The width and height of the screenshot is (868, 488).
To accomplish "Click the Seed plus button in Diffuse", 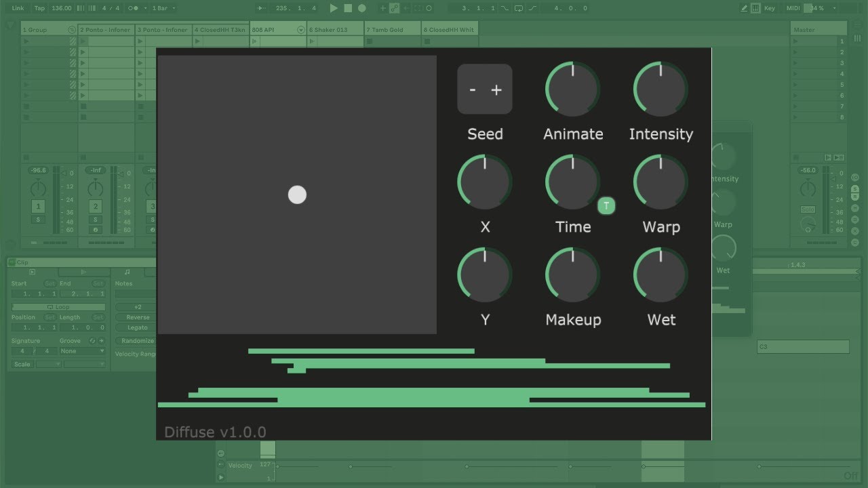I will 496,90.
